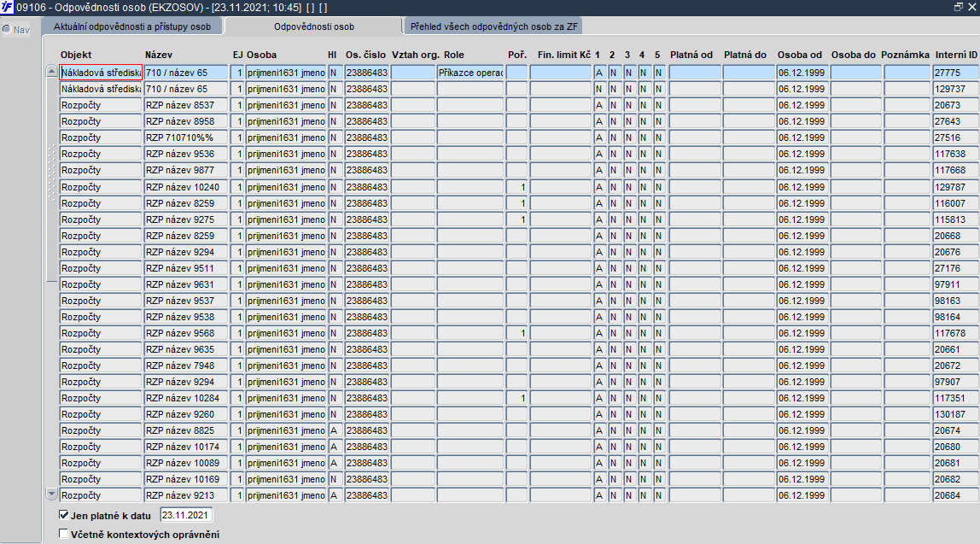Click Osoba od date in the row with ID 27516

tap(802, 137)
